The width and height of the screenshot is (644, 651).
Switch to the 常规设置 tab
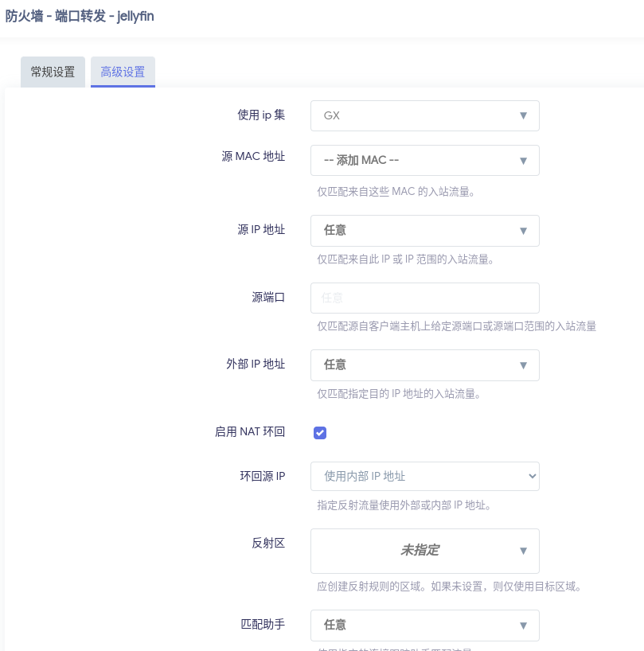(x=53, y=72)
